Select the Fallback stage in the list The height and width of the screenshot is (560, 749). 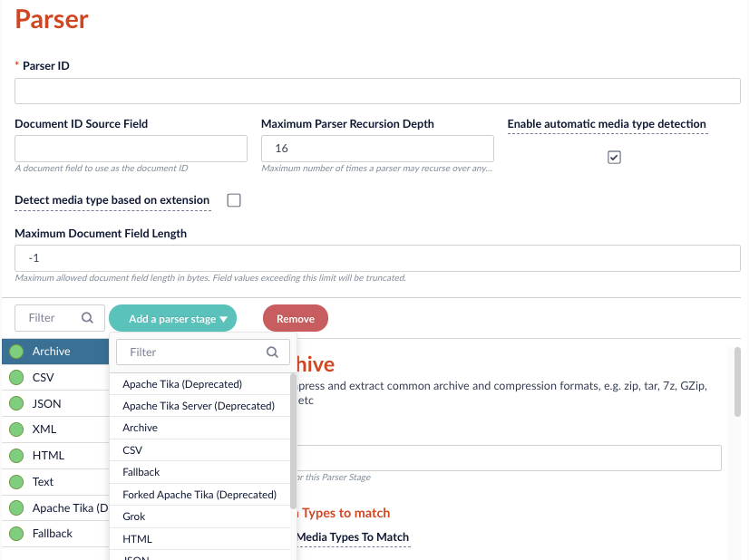point(55,533)
